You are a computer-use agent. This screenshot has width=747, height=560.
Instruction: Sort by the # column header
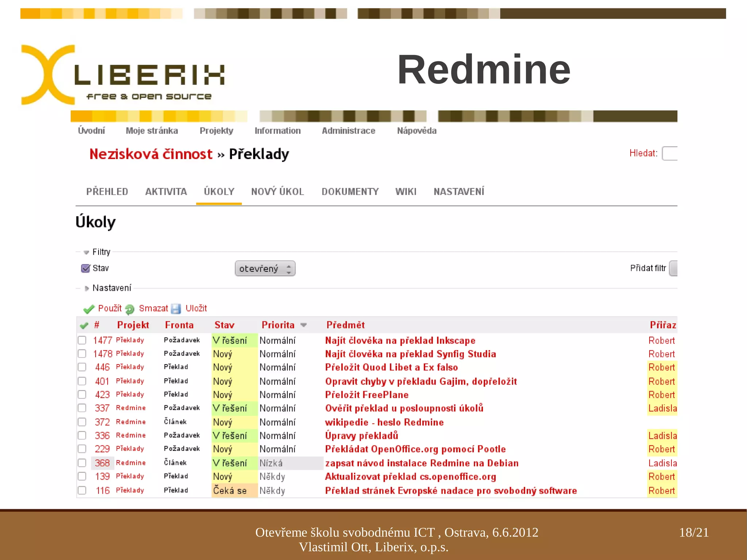tap(97, 325)
